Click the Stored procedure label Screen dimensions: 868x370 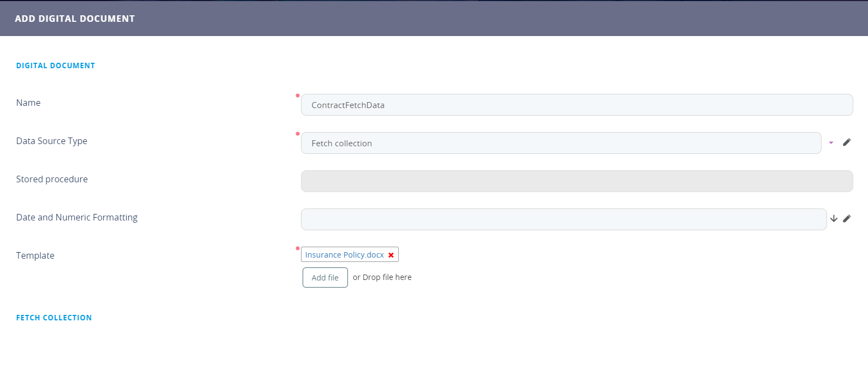52,180
